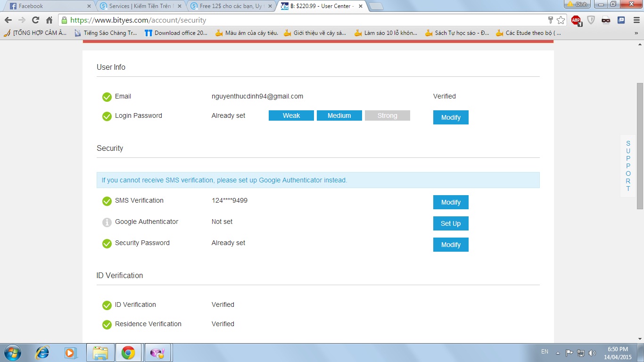Click the page vertical scrollbar thumb
The width and height of the screenshot is (644, 362).
coord(640,146)
